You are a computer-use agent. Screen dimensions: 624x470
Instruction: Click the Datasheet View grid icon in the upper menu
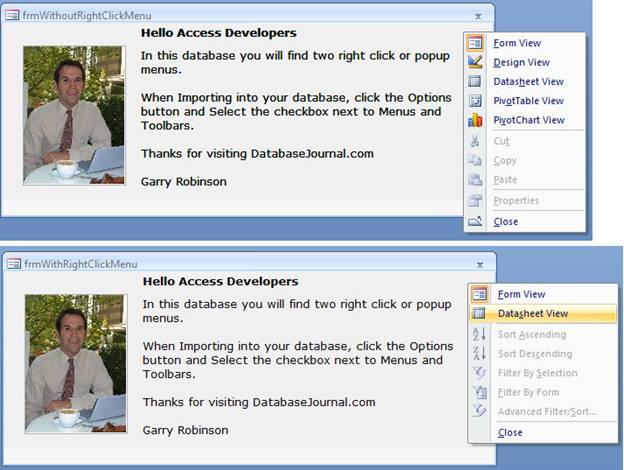(475, 81)
